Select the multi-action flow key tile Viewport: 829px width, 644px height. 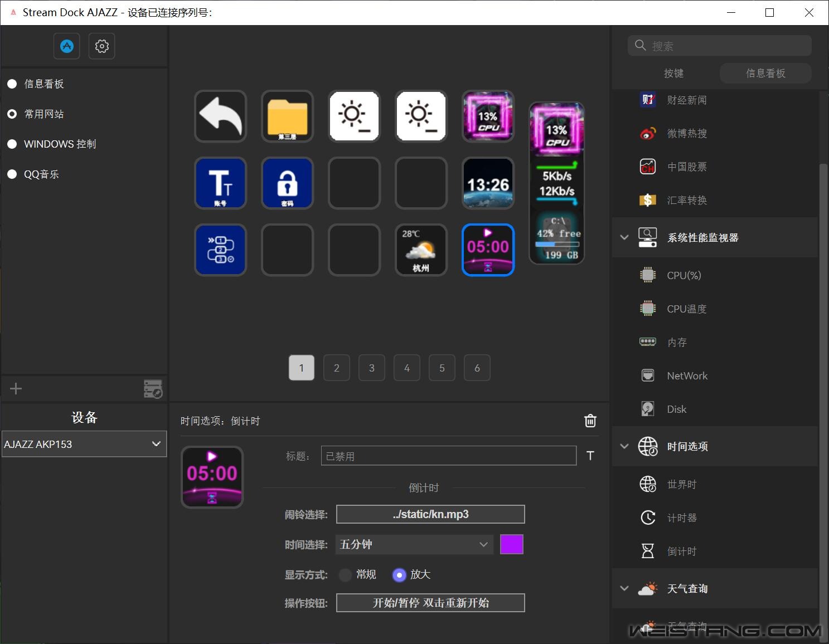pos(221,250)
